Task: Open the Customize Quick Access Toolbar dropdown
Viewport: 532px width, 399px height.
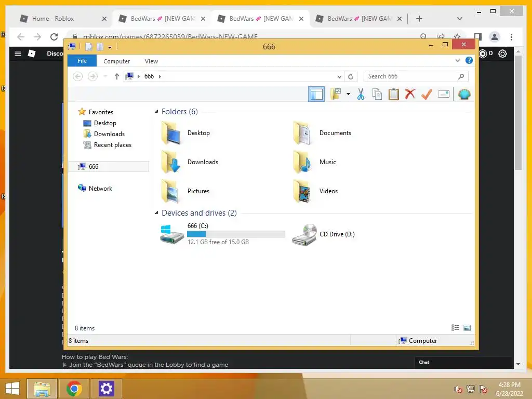Action: click(x=110, y=47)
